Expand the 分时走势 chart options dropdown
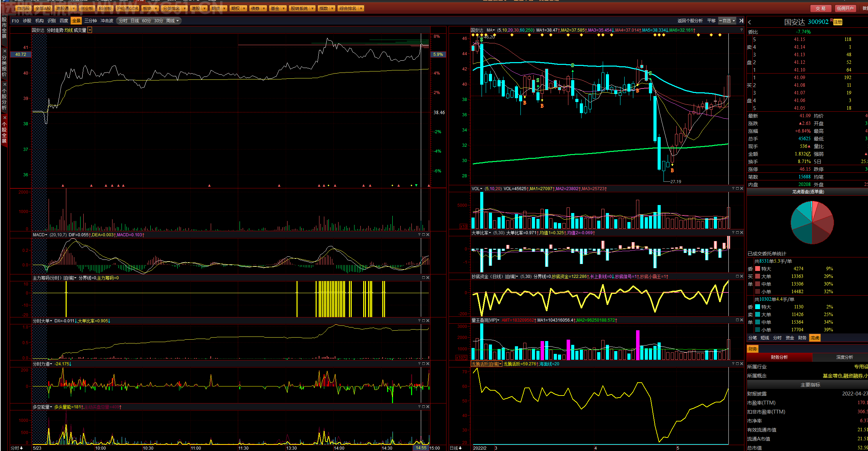Screen dimensions: 868x451 pyautogui.click(x=90, y=30)
